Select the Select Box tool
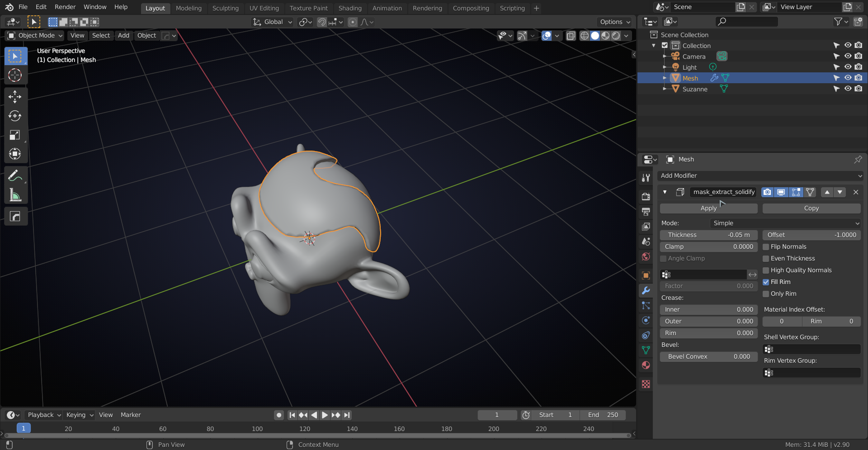The width and height of the screenshot is (868, 450). coord(15,56)
